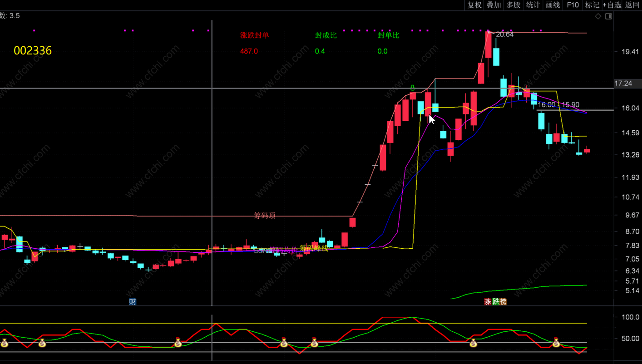Click the 数: 3.5 parameter text

(10, 16)
